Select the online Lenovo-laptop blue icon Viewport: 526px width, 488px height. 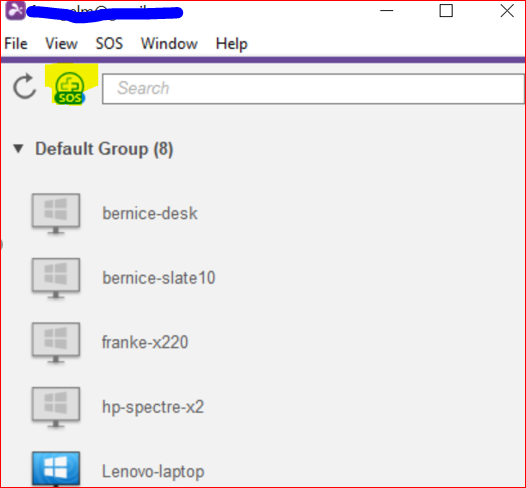pos(56,469)
